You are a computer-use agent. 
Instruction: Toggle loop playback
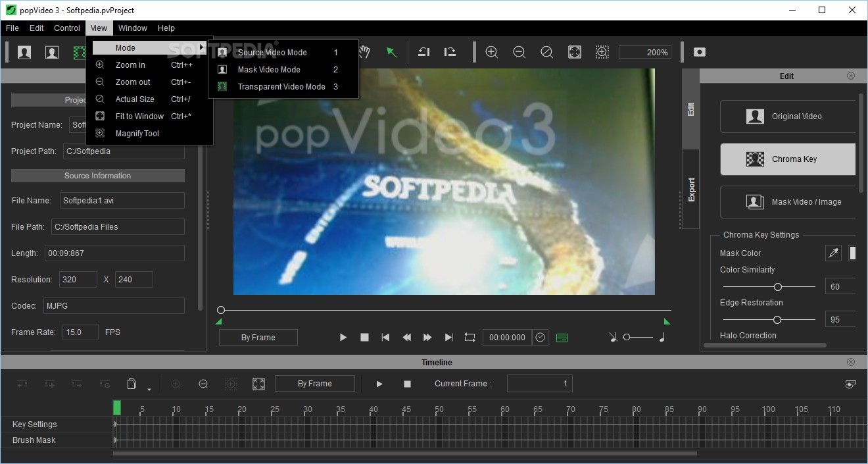pos(470,338)
